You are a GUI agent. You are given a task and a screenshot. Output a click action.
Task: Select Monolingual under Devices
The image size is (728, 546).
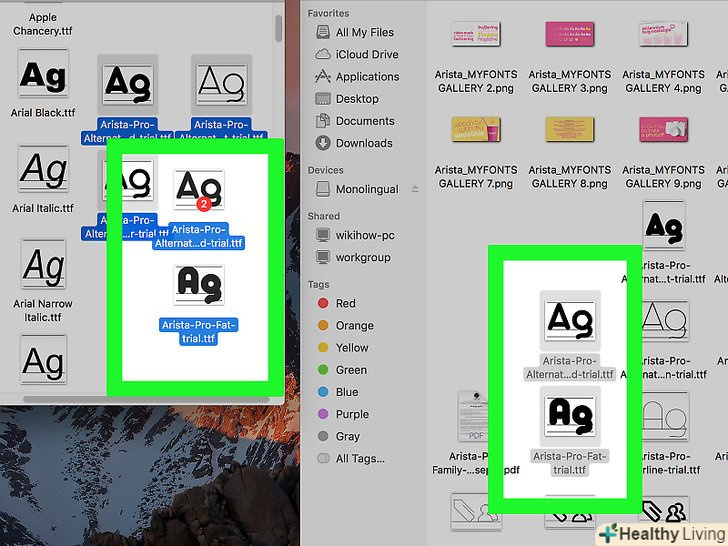pyautogui.click(x=357, y=189)
